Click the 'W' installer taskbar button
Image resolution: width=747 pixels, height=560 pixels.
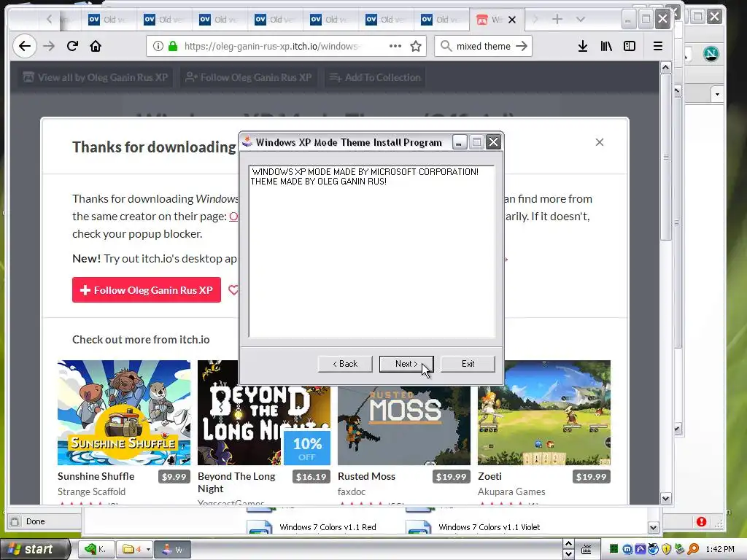tap(172, 549)
